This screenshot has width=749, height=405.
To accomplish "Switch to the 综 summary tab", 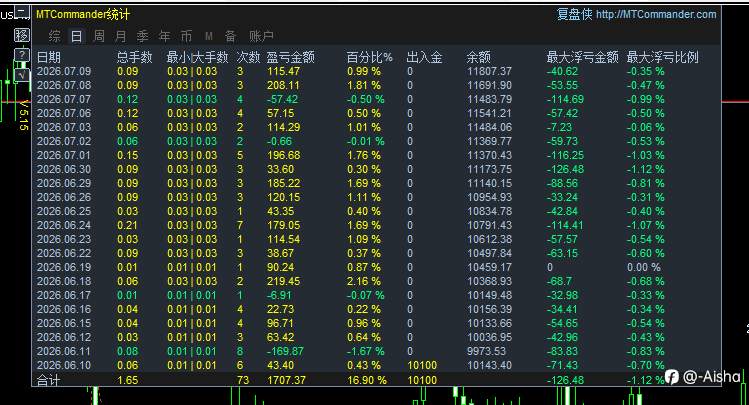I will click(x=54, y=36).
